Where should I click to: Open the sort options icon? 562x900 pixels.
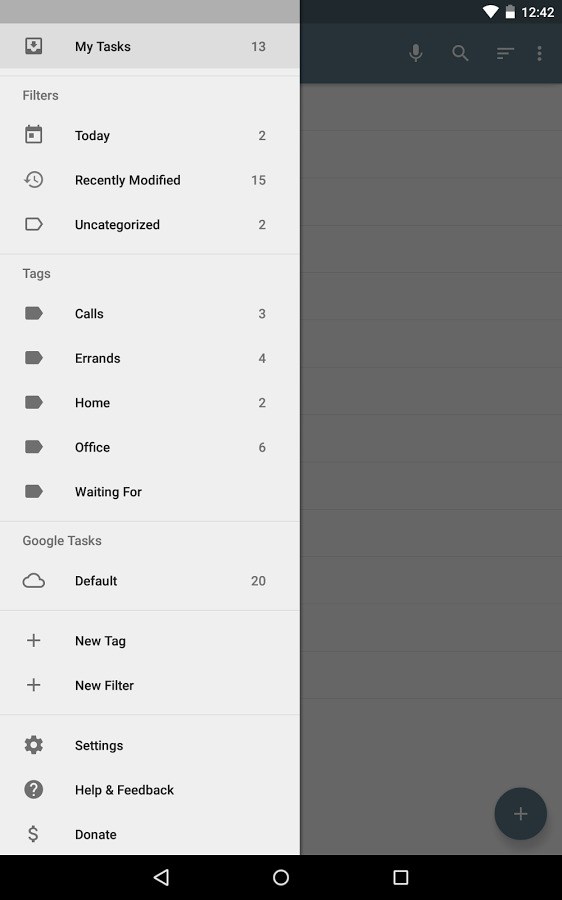(505, 53)
